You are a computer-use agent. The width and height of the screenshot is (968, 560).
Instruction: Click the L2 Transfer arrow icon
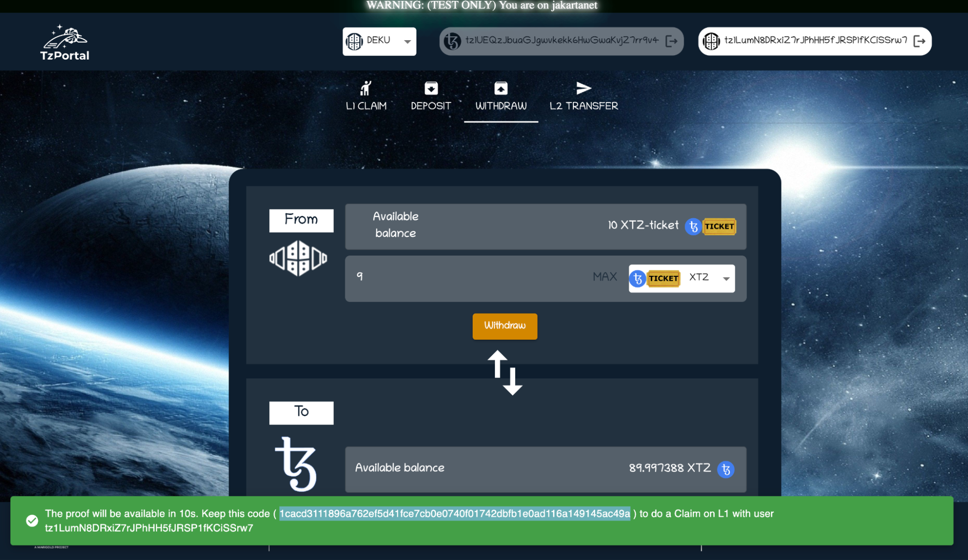coord(583,88)
